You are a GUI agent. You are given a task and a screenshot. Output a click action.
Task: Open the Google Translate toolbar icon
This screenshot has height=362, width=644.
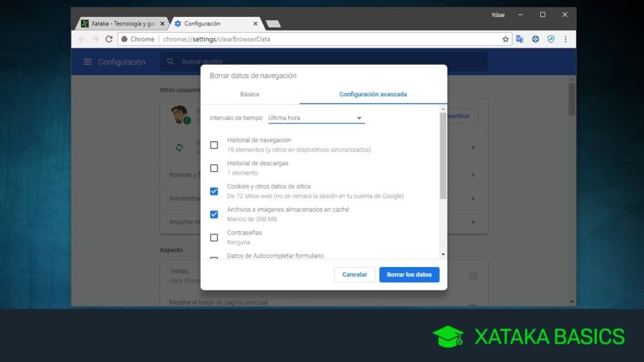coord(520,39)
